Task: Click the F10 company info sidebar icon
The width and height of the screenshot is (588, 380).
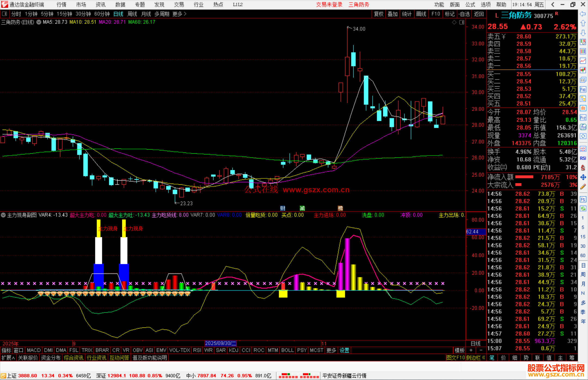Action: click(583, 89)
